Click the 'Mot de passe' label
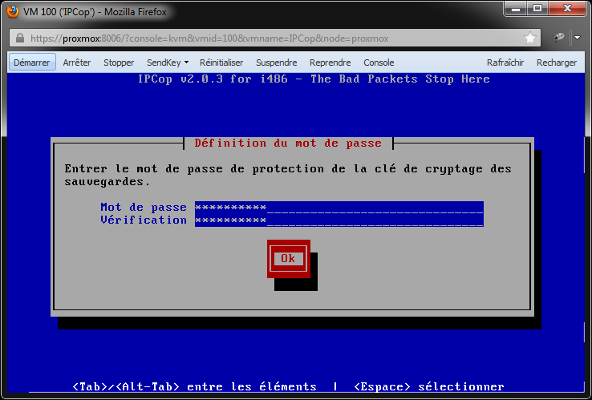 click(143, 207)
